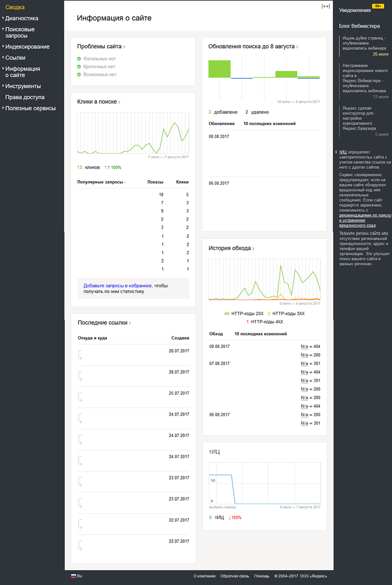Image resolution: width=392 pixels, height=585 pixels.
Task: Click the Russian flag language icon
Action: click(x=73, y=576)
